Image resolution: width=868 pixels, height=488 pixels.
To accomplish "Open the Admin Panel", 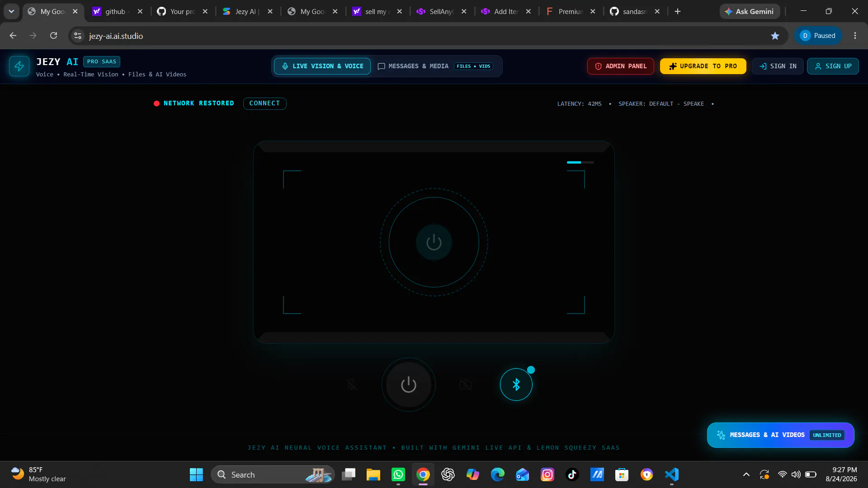I will click(621, 66).
